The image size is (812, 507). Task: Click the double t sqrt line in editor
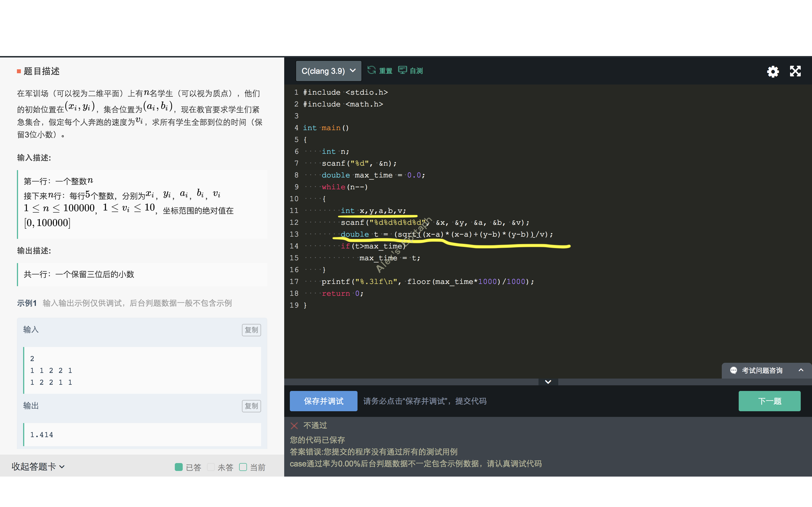(446, 234)
